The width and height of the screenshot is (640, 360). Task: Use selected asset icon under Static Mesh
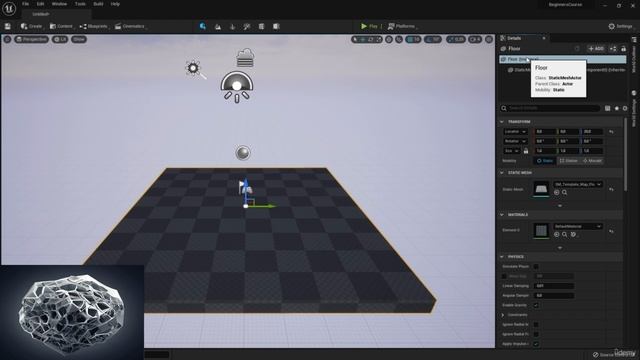[556, 193]
